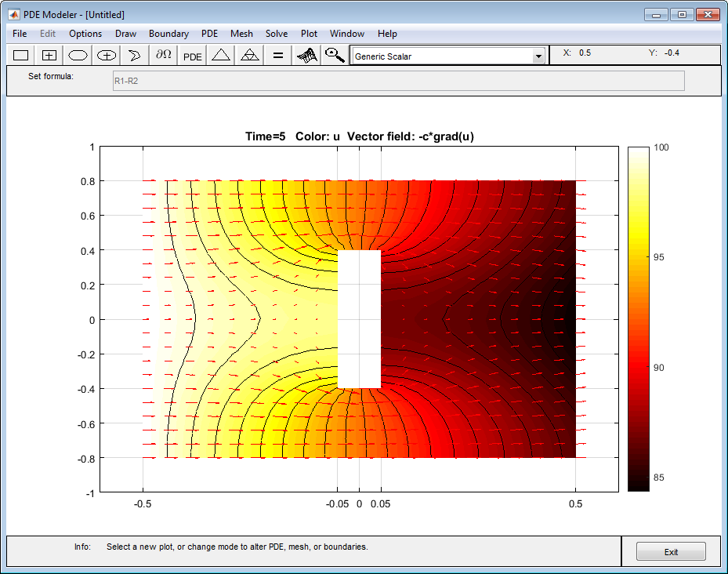Expand the Generic Scalar application dropdown
Screen dimensions: 728x574
point(538,56)
